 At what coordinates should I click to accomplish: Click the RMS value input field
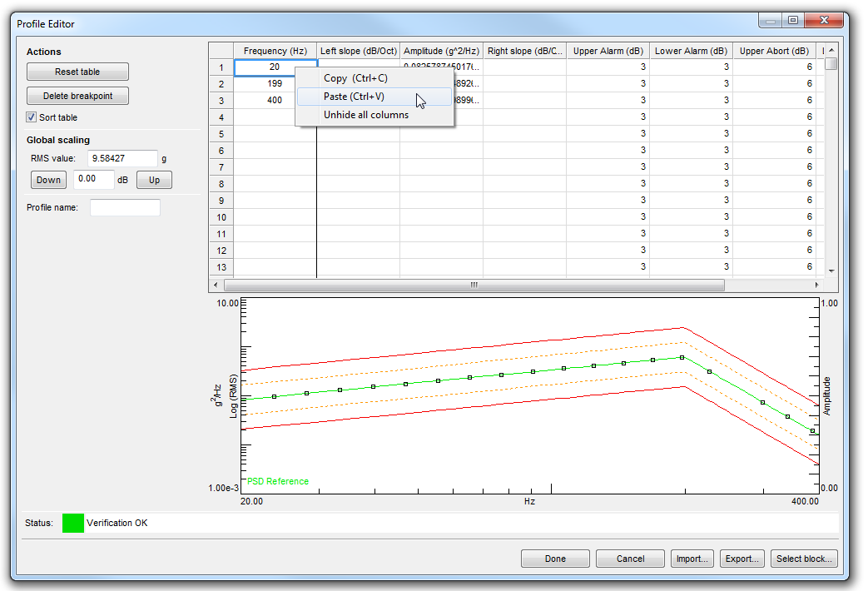(122, 158)
